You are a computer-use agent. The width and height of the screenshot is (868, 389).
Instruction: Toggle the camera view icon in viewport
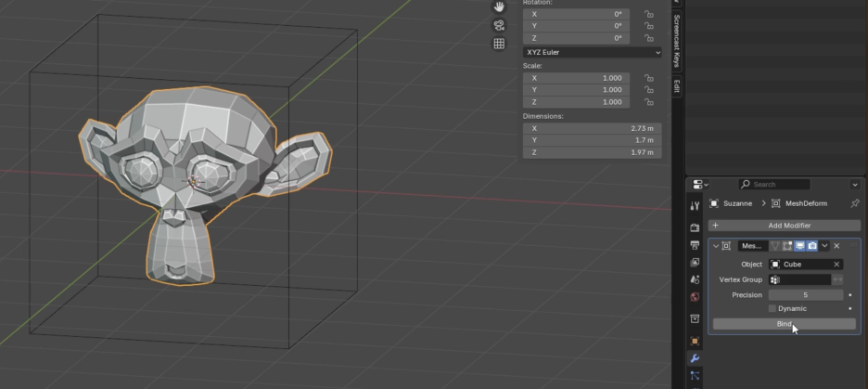499,25
